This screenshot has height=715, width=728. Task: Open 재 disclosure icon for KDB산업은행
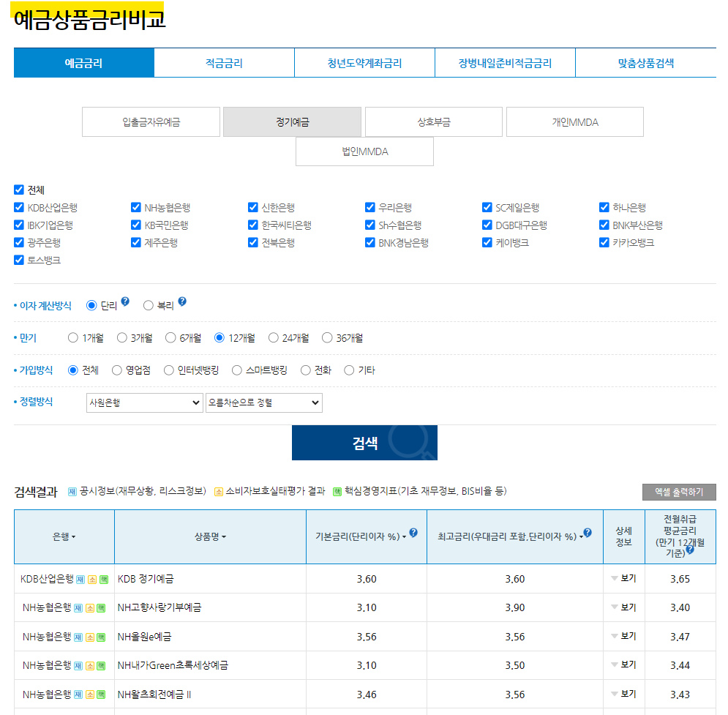coord(80,580)
